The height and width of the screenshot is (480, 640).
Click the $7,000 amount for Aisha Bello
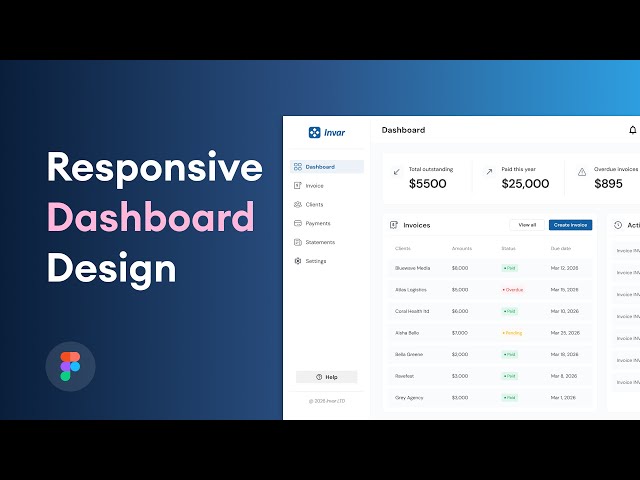[x=460, y=333]
